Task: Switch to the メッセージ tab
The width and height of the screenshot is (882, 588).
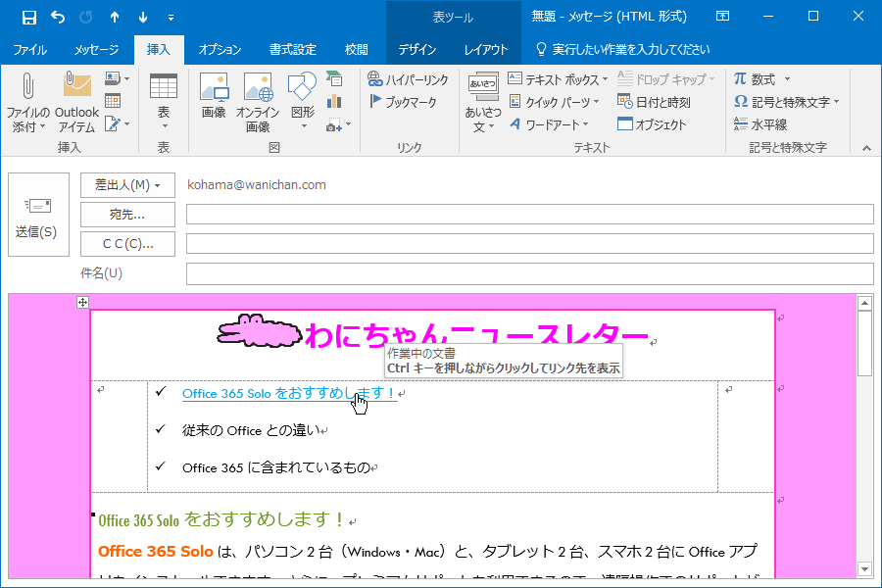Action: [x=96, y=50]
